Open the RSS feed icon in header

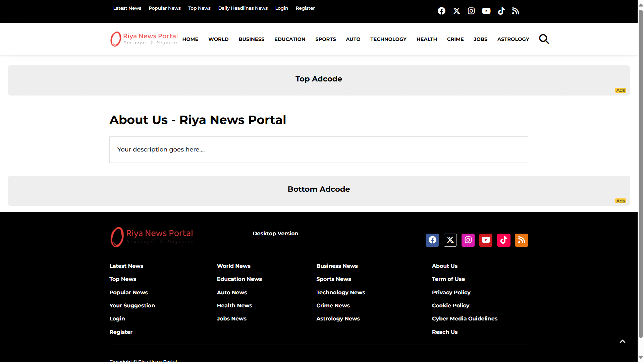[516, 11]
